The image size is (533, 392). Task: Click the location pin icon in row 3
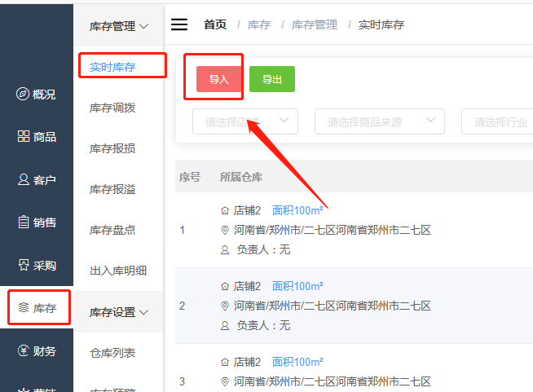point(225,382)
